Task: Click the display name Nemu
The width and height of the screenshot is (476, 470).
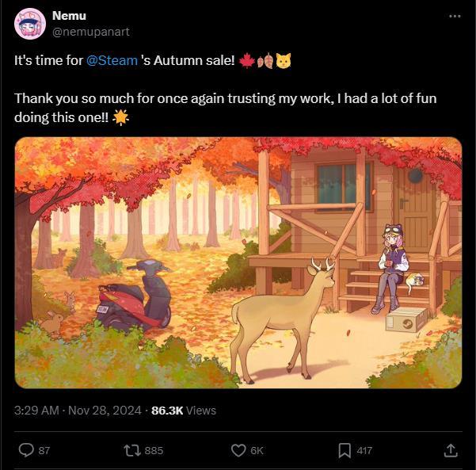Action: [69, 15]
